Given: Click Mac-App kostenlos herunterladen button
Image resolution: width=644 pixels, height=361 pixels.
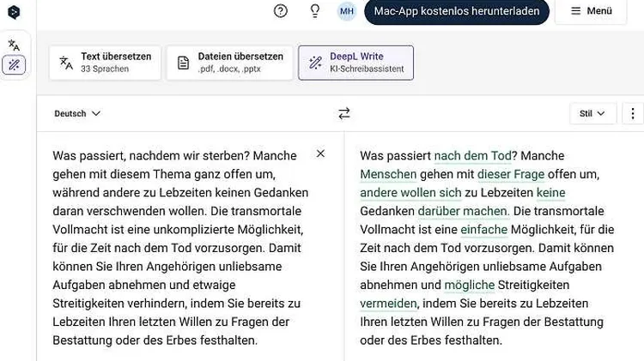Looking at the screenshot, I should point(456,12).
